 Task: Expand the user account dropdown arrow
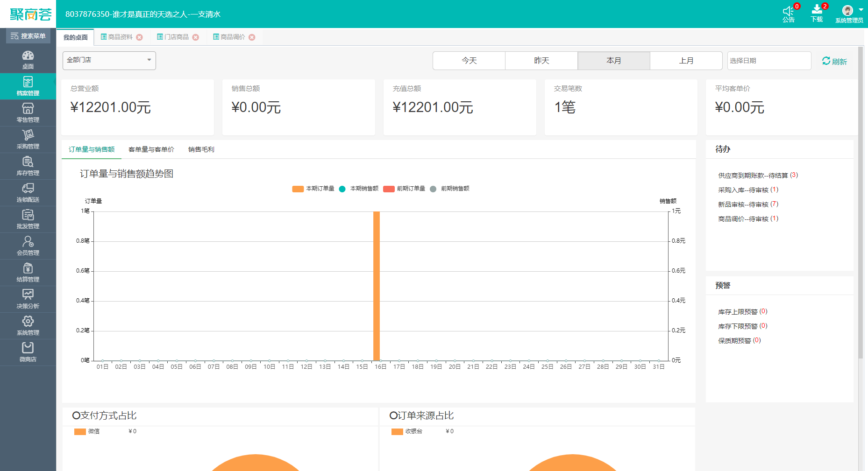(861, 9)
